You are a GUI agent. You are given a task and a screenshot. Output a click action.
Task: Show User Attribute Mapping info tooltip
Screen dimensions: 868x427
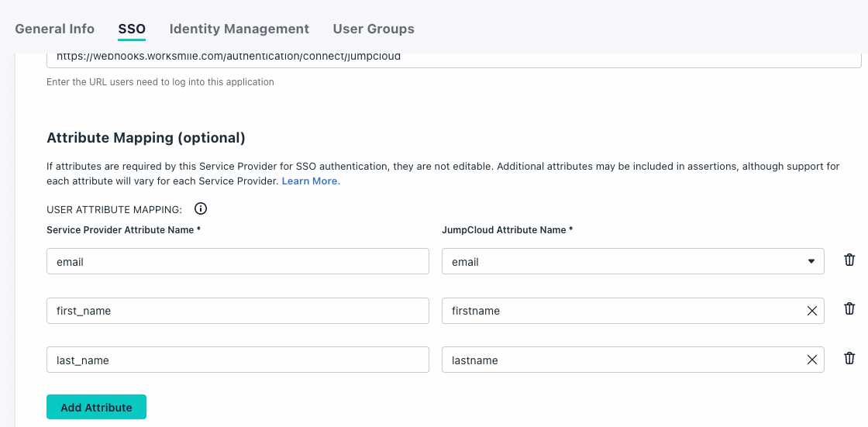point(201,208)
